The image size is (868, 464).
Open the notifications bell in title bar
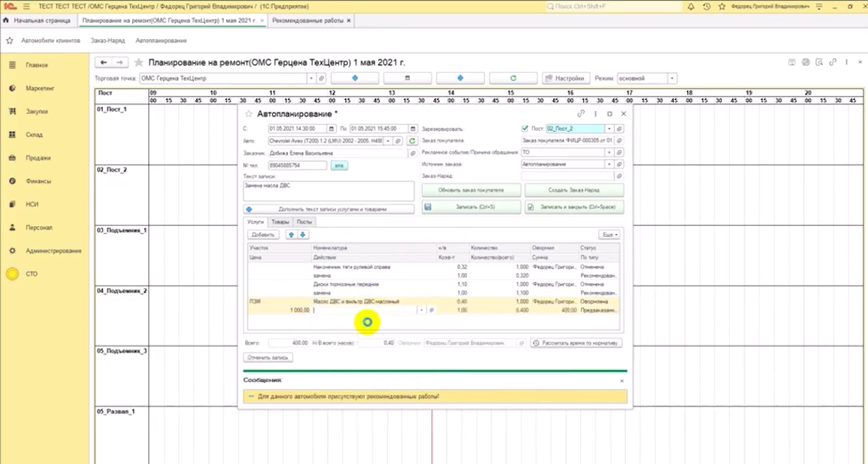(691, 7)
